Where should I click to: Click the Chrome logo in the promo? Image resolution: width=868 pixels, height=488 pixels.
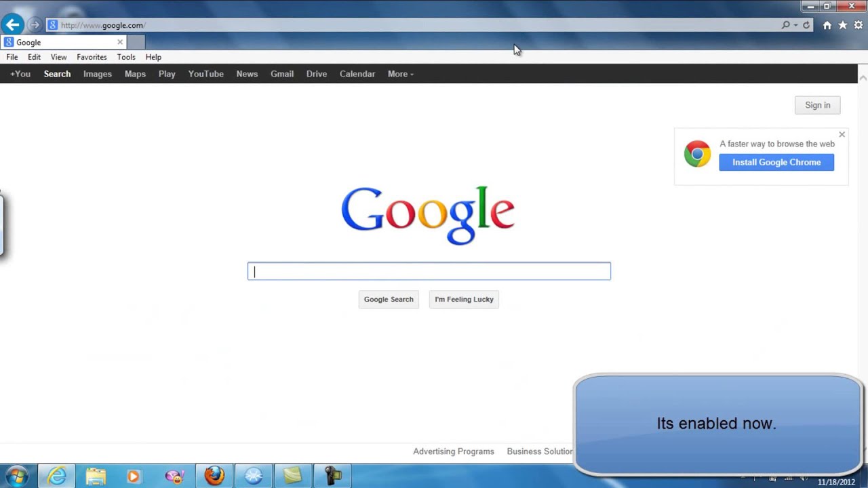[x=697, y=155]
